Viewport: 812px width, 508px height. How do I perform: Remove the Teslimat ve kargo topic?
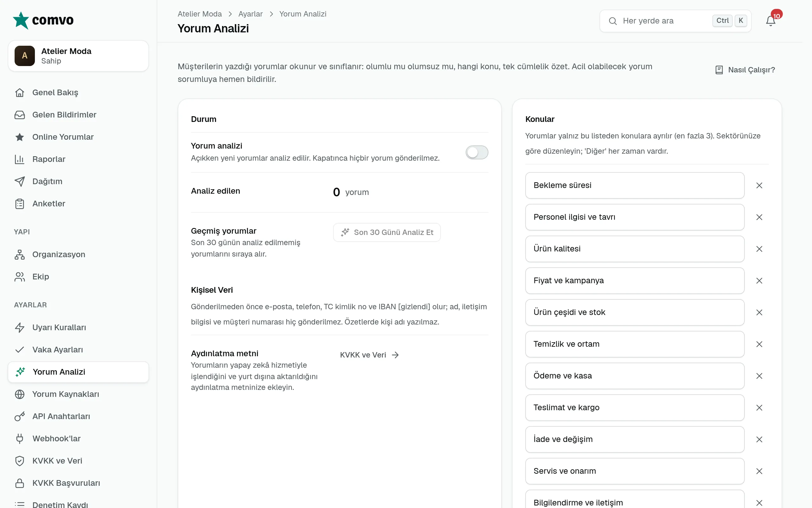coord(759,408)
